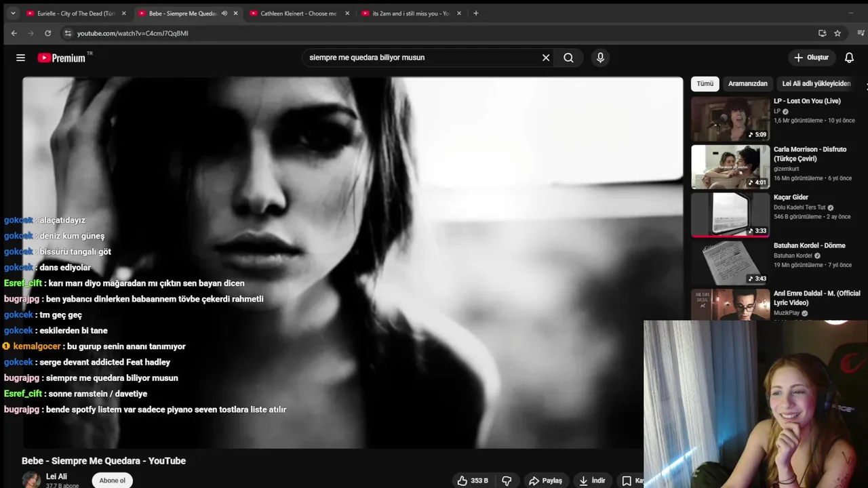Select the Tümü filter chip
This screenshot has width=868, height=488.
pos(705,83)
